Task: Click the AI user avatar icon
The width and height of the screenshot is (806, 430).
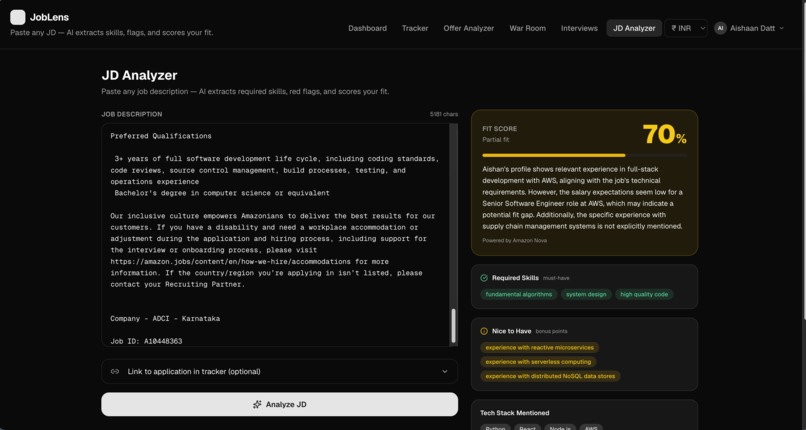Action: click(720, 28)
